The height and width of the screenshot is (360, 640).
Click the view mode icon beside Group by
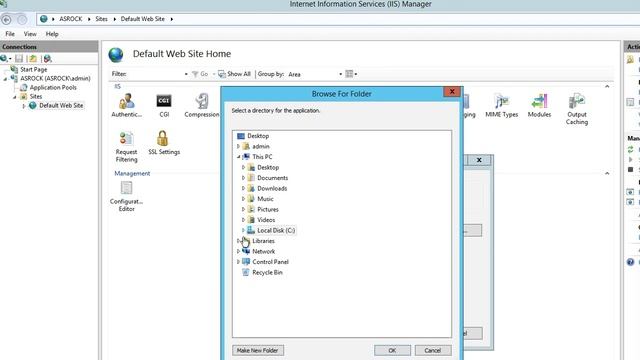click(349, 74)
